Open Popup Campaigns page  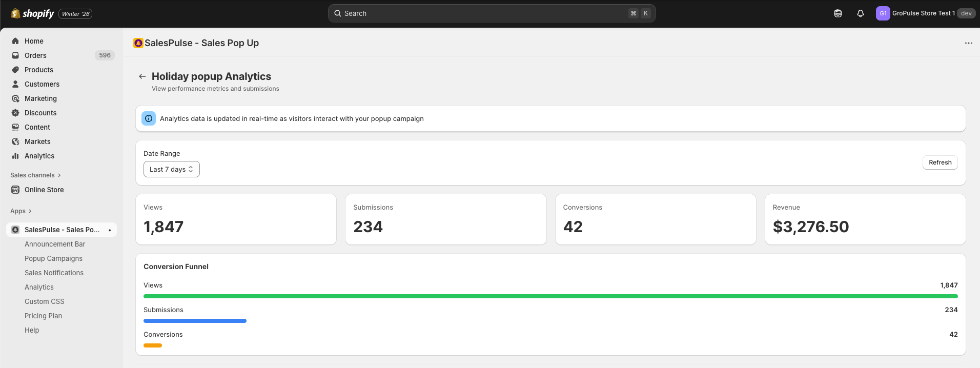pos(53,258)
